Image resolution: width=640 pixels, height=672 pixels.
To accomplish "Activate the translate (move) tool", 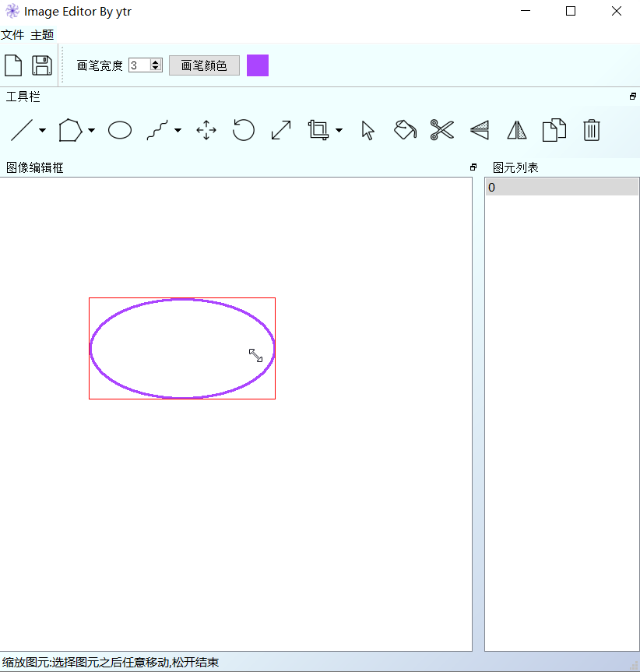I will pos(206,130).
